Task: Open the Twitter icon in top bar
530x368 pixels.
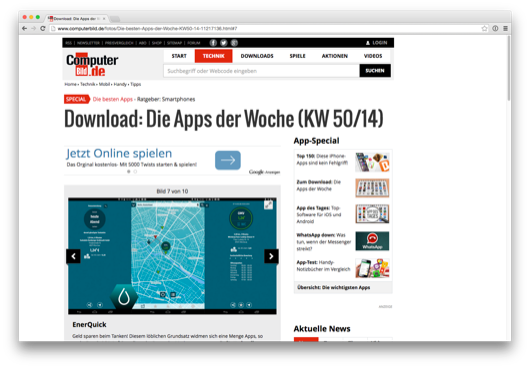Action: (x=224, y=43)
